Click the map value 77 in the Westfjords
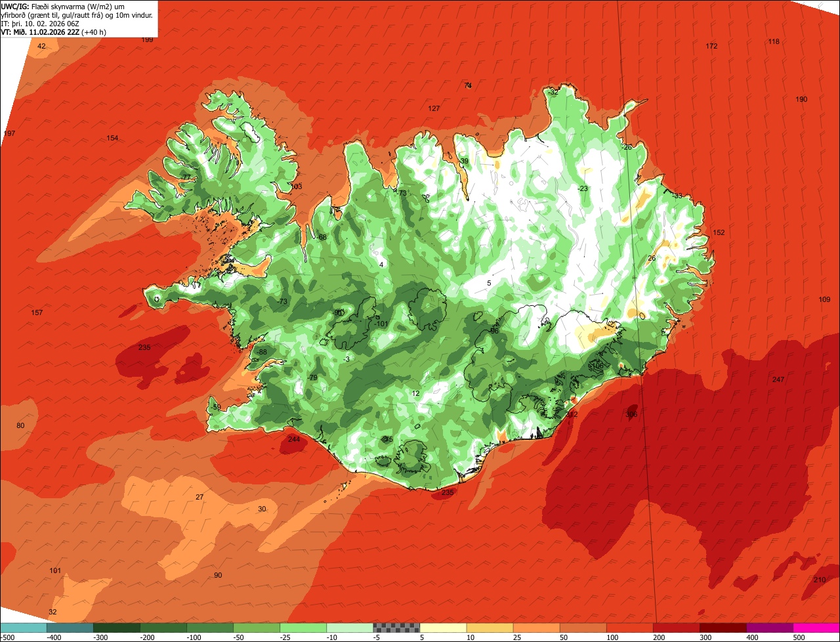The height and width of the screenshot is (642, 840). coord(186,177)
